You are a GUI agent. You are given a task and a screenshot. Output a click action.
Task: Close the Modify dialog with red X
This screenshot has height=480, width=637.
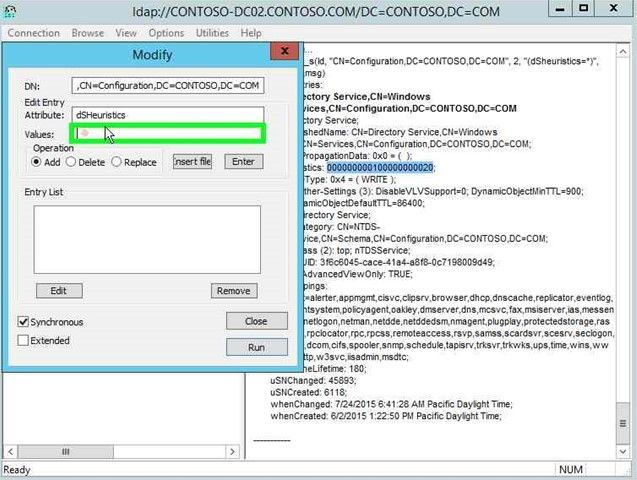[284, 51]
